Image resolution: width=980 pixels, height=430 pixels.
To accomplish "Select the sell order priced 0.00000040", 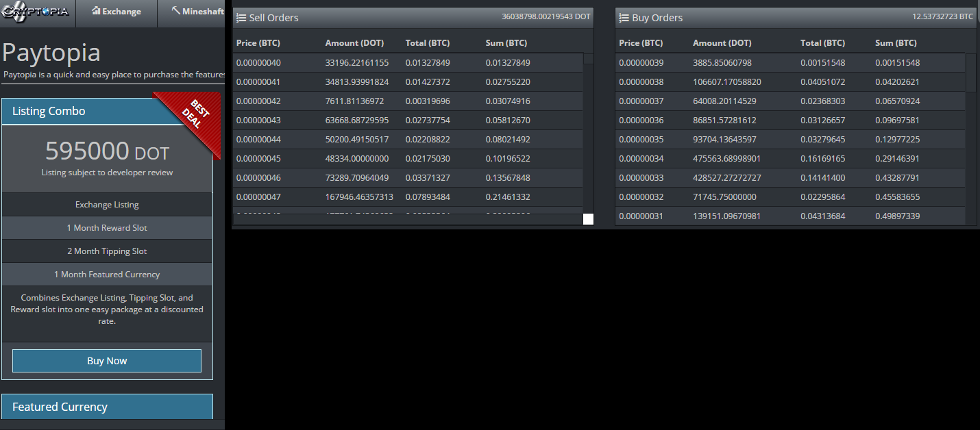I will pyautogui.click(x=408, y=63).
